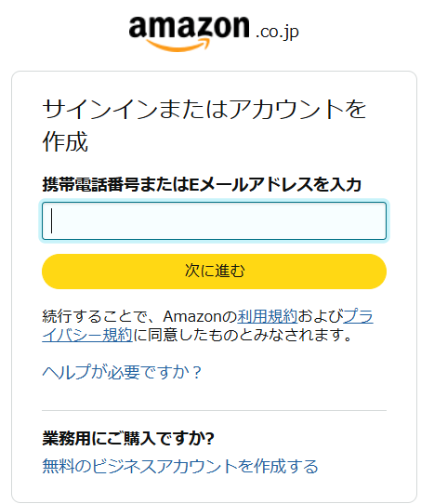Click the に同意したものとみなされます text
The image size is (421, 504).
(243, 335)
